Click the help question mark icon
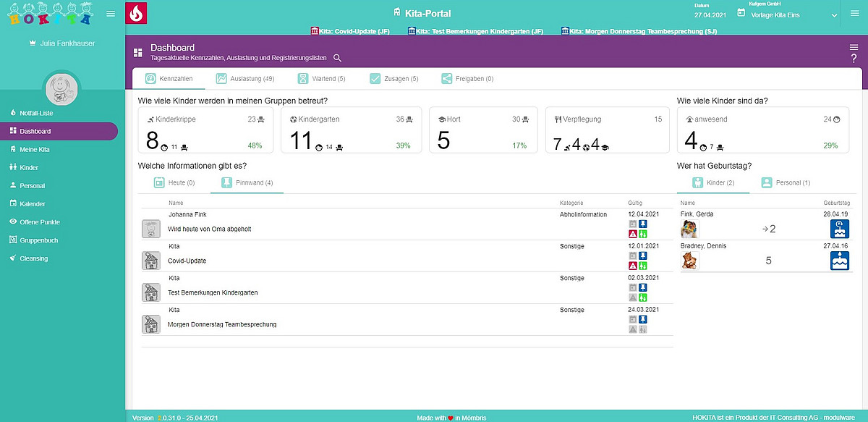This screenshot has width=868, height=422. click(854, 58)
